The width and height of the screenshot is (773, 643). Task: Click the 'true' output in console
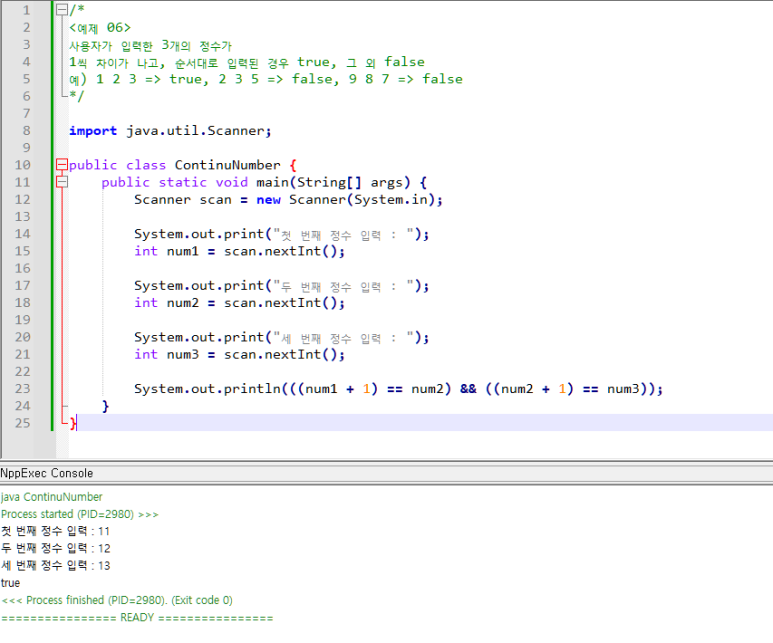point(10,583)
